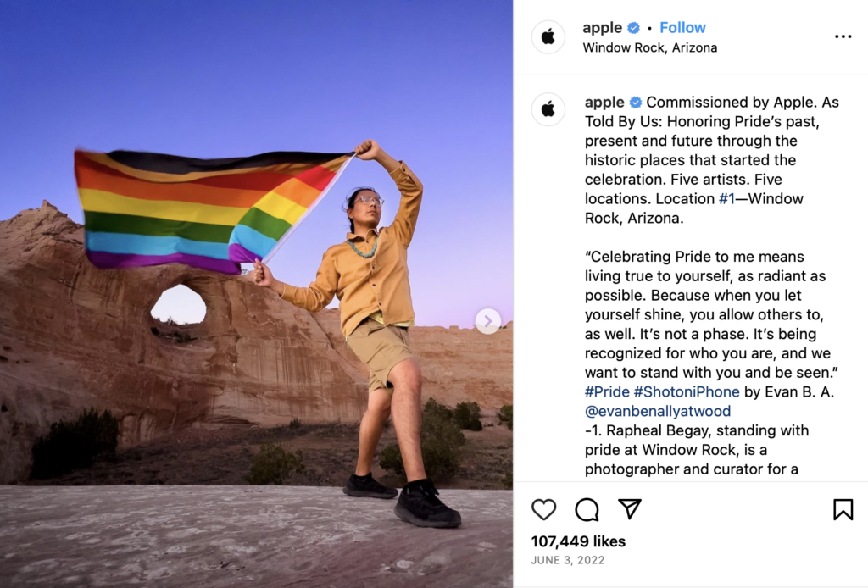Open the apple username in the header
868x588 pixels.
(603, 28)
